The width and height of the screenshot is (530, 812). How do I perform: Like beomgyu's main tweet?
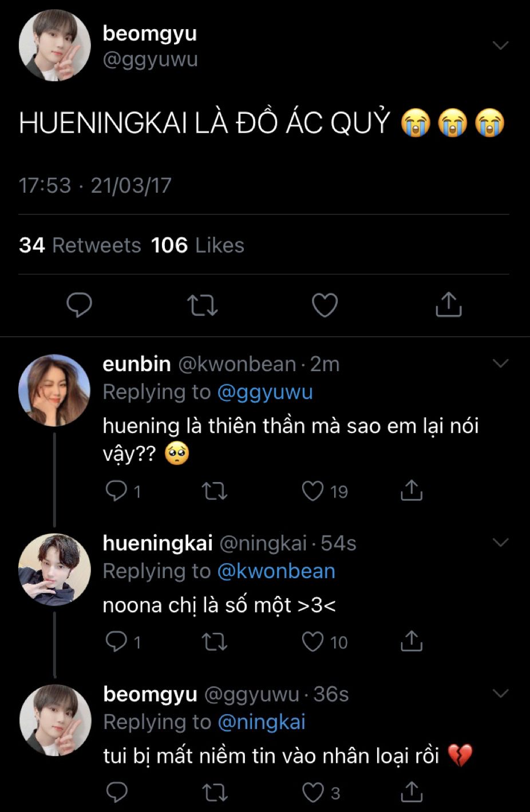point(325,305)
